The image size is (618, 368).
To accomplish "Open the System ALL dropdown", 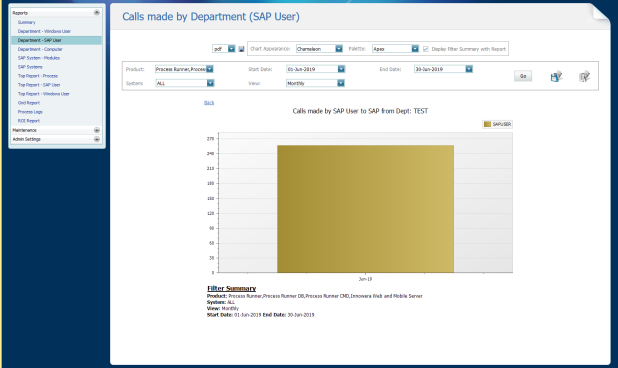I will coord(210,83).
